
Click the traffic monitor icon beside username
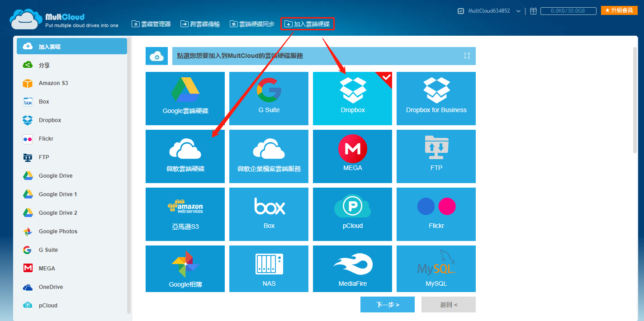(x=461, y=11)
